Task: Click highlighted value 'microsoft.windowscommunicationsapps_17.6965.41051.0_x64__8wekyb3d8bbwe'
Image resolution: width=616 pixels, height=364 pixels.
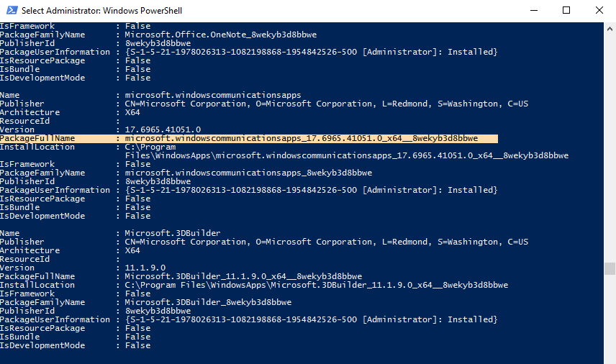Action: 302,138
